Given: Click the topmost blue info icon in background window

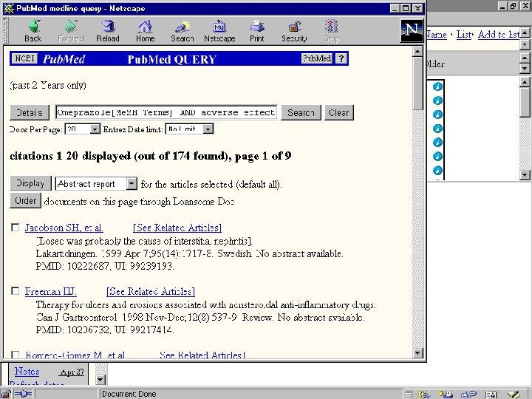Looking at the screenshot, I should click(437, 86).
